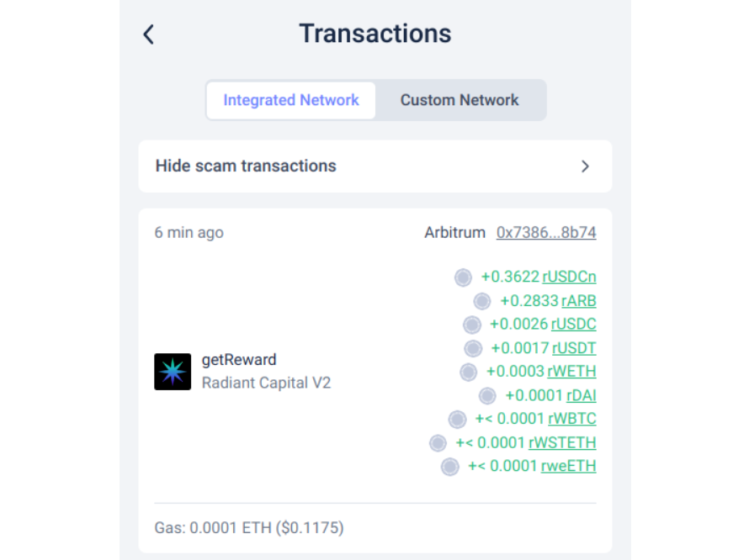Viewport: 749px width, 560px height.
Task: Click the token icon next to rARB
Action: 481,300
